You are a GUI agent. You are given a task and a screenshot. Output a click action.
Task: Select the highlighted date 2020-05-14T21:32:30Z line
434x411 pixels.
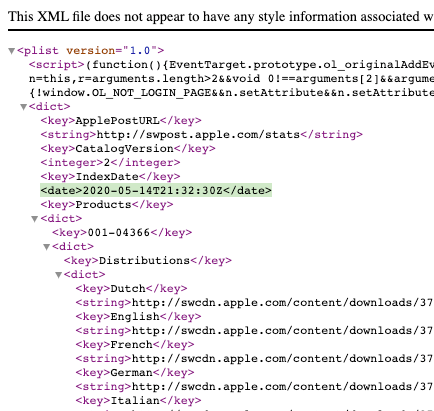pyautogui.click(x=156, y=190)
